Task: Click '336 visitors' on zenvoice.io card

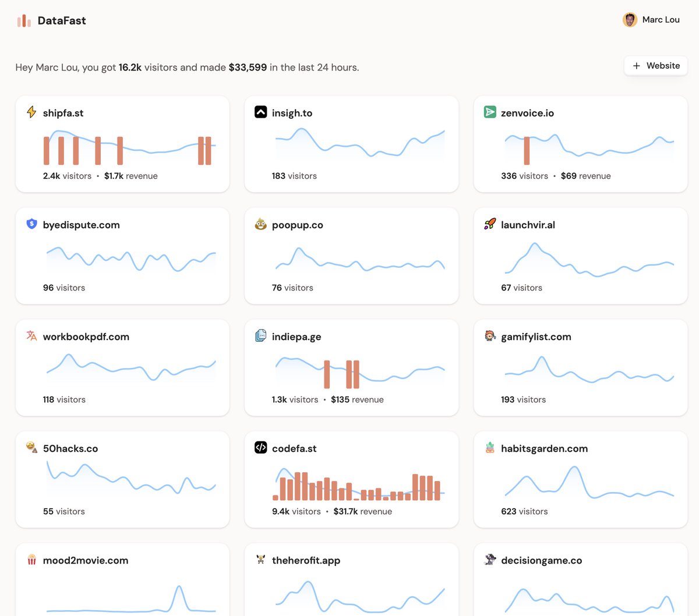Action: point(524,176)
